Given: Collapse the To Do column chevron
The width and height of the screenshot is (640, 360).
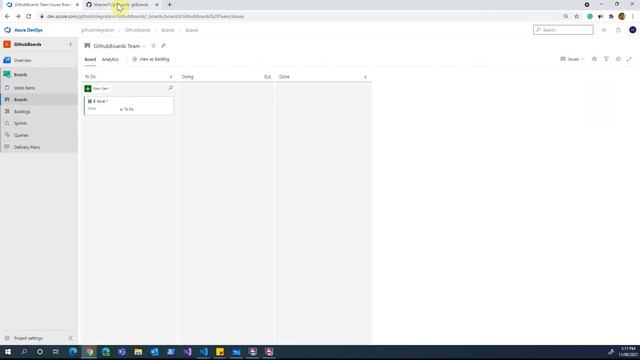Looking at the screenshot, I should pyautogui.click(x=171, y=77).
